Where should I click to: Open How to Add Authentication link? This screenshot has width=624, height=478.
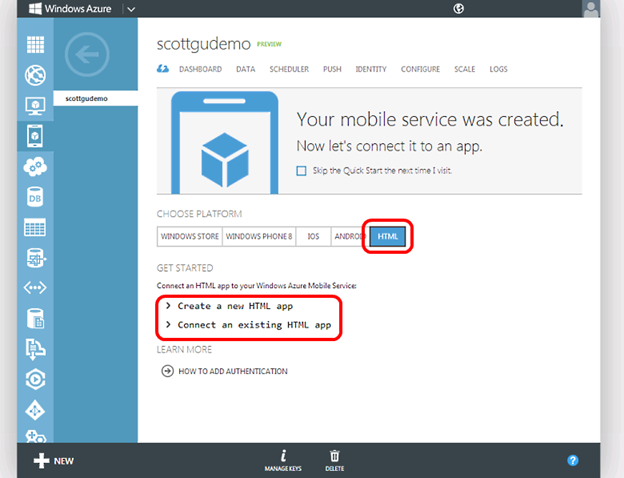click(x=224, y=371)
